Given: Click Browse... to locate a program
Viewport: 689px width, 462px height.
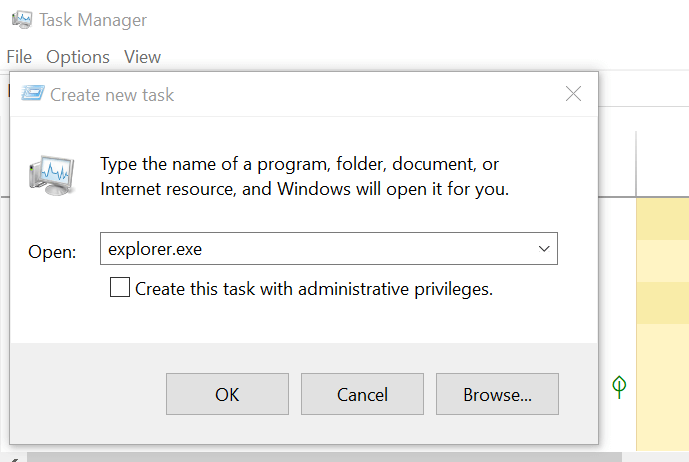Looking at the screenshot, I should click(x=497, y=394).
